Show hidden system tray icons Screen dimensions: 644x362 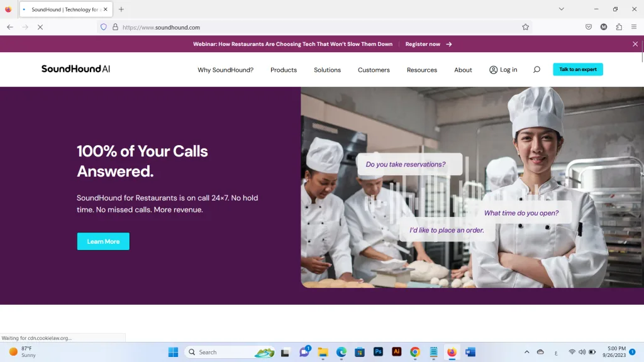(x=526, y=352)
